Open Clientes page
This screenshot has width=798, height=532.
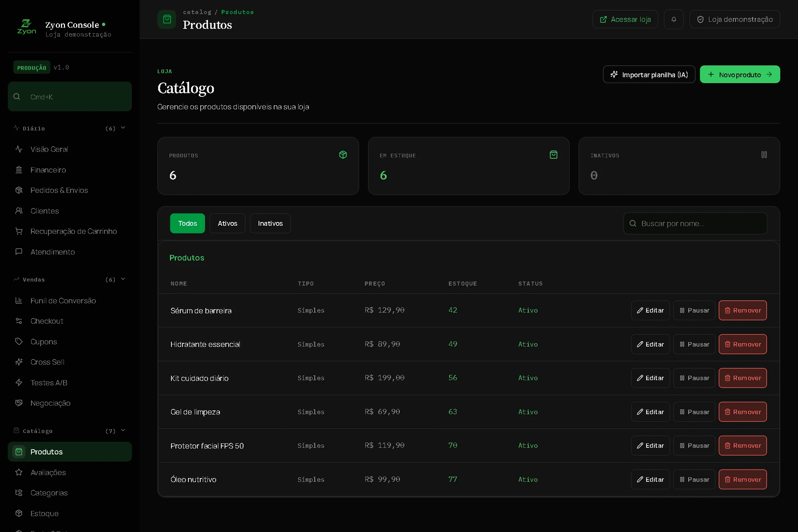point(70,211)
